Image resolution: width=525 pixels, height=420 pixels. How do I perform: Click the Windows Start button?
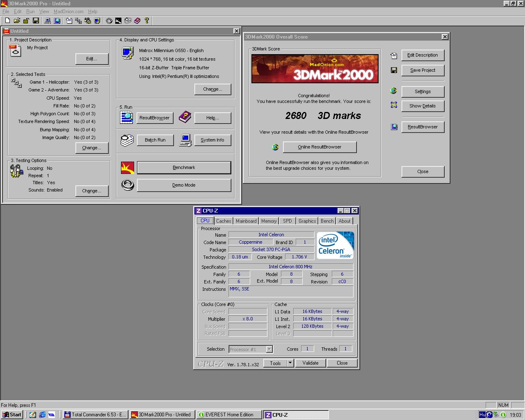[x=12, y=415]
